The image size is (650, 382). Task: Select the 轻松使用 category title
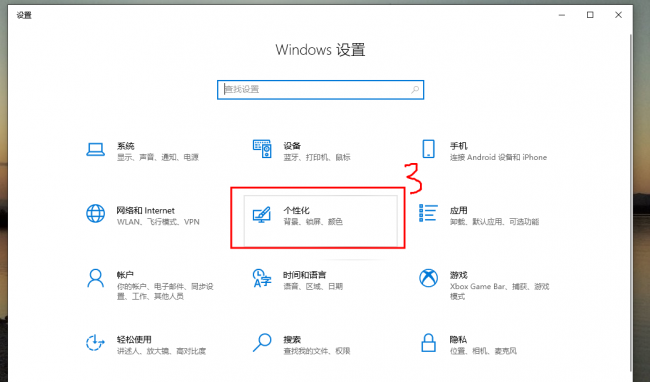[134, 340]
